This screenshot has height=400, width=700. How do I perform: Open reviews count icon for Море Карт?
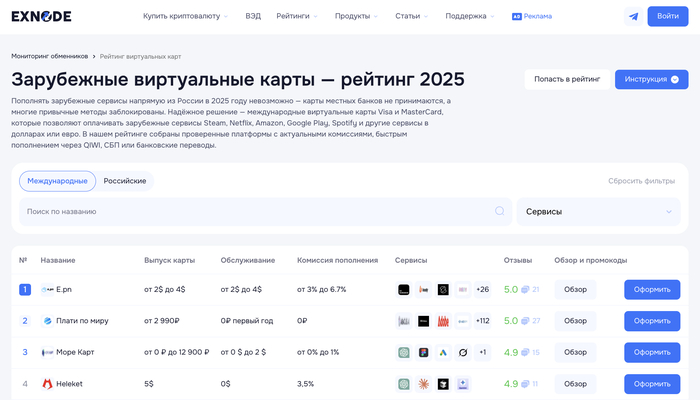525,353
